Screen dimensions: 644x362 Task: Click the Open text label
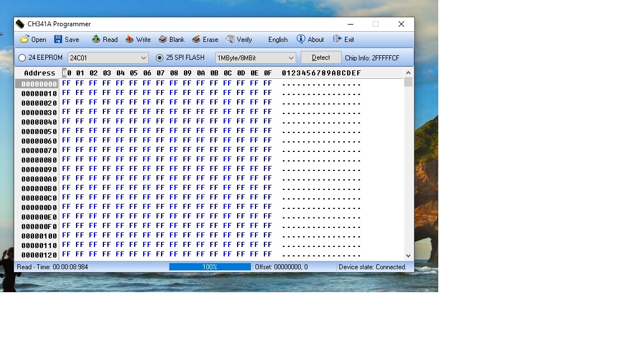tap(39, 40)
